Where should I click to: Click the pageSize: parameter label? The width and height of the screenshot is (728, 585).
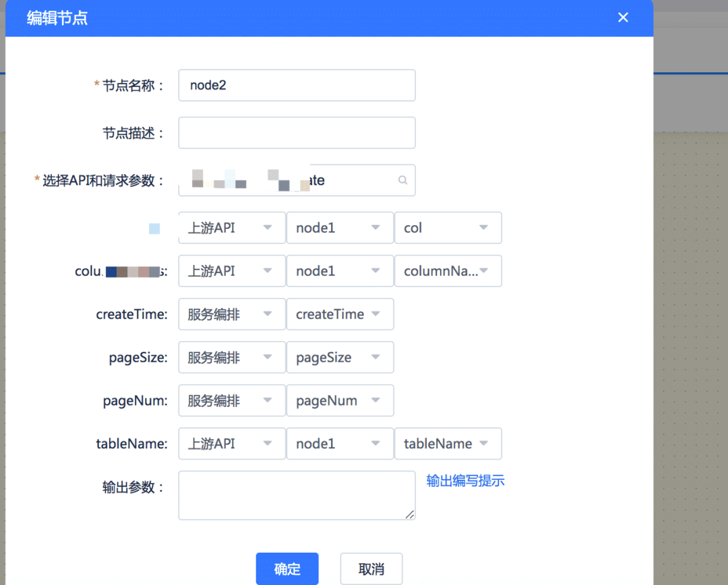point(138,357)
